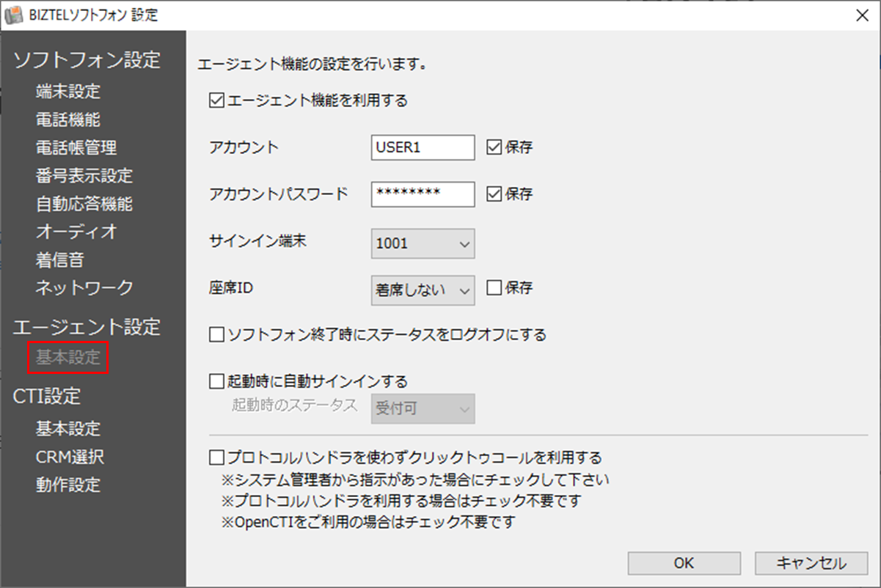Viewport: 881px width, 588px height.
Task: Check 起動時に自動サインインする checkbox
Action: click(x=216, y=381)
